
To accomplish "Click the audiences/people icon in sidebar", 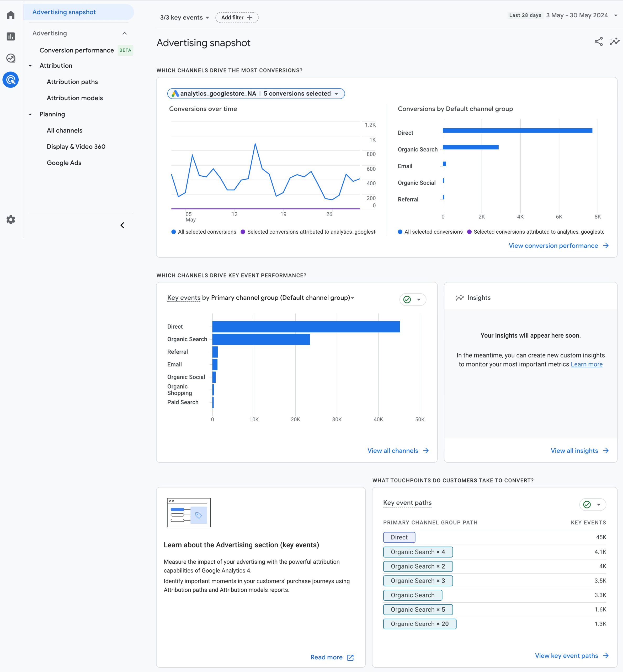I will tap(11, 58).
